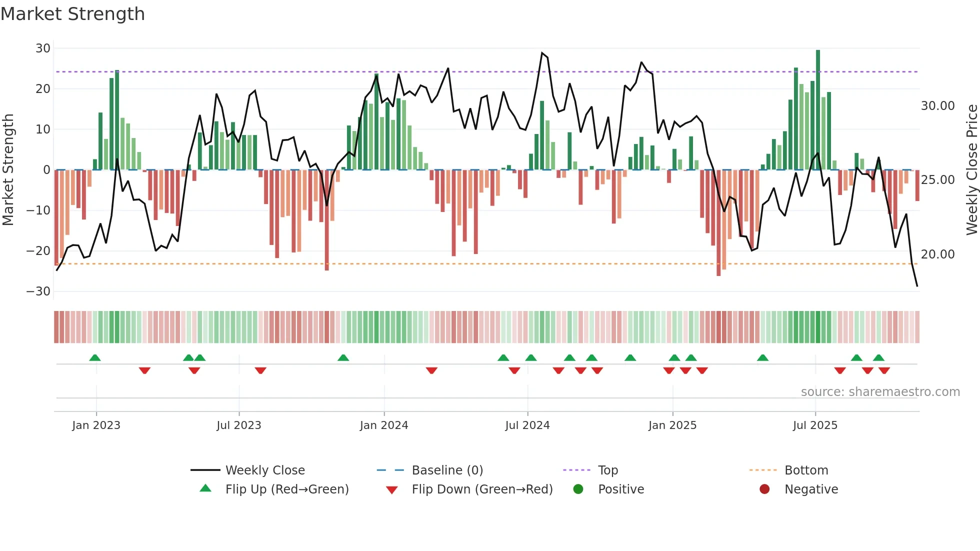This screenshot has height=551, width=980.
Task: Click red Flip Down legend triangle
Action: [x=392, y=489]
